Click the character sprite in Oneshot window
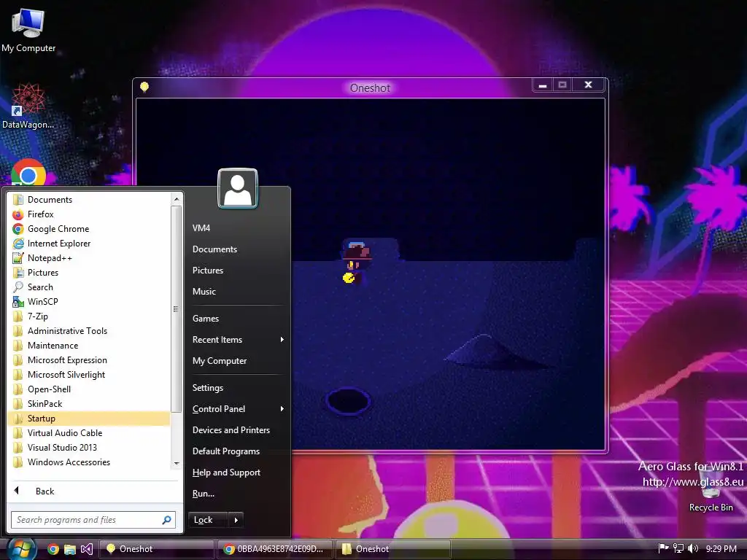This screenshot has width=747, height=560. coord(356,262)
